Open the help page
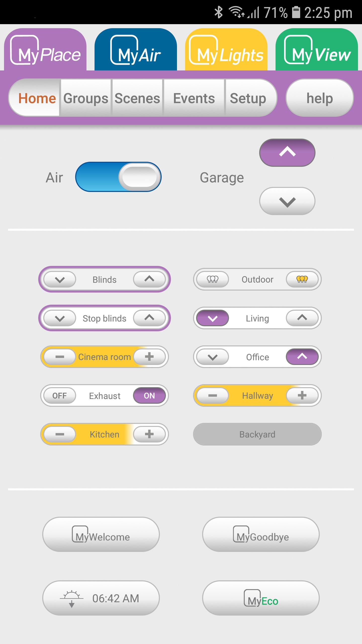362x644 pixels. coord(320,98)
